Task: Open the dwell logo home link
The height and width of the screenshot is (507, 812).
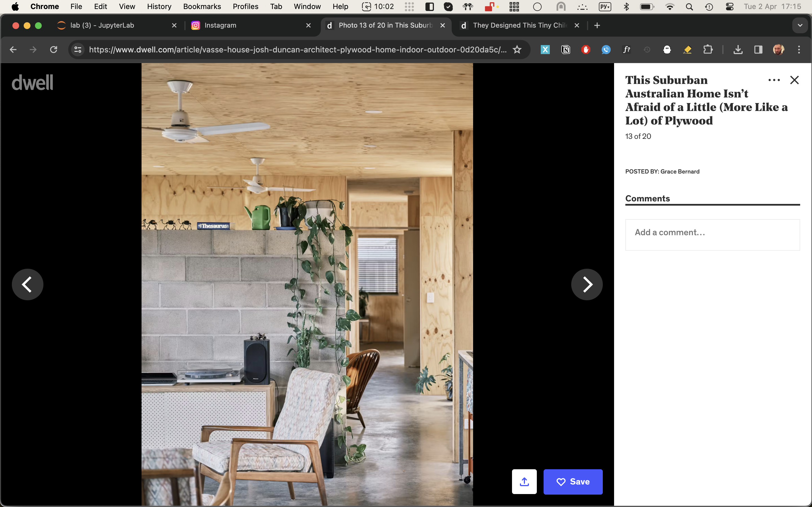Action: click(32, 83)
